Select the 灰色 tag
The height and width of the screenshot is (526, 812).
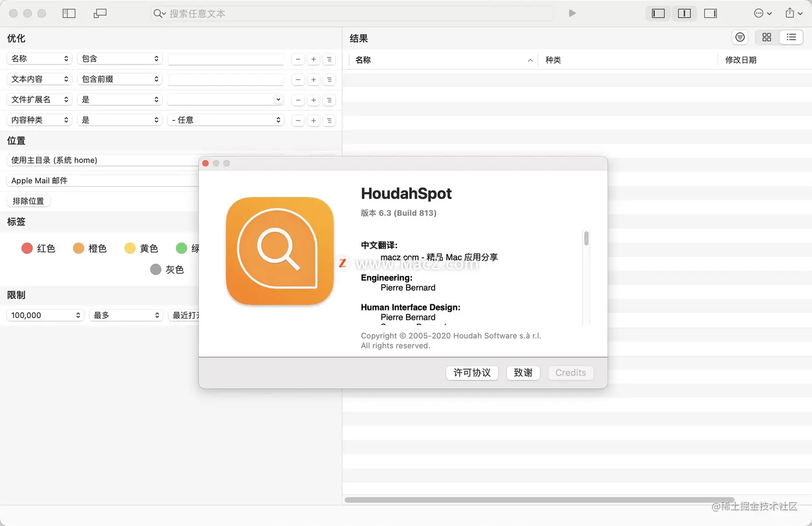click(167, 269)
